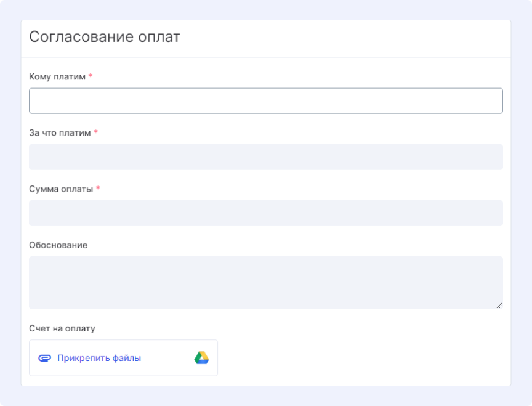532x406 pixels.
Task: Click the "Прикрепить файлы" link
Action: 99,358
